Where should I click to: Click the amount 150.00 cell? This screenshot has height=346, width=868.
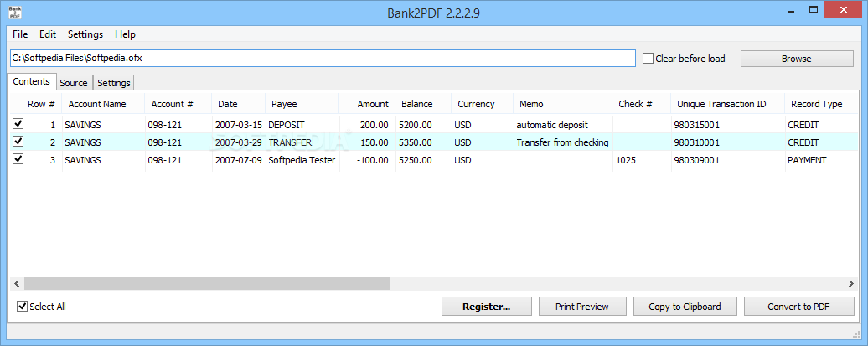[x=368, y=142]
